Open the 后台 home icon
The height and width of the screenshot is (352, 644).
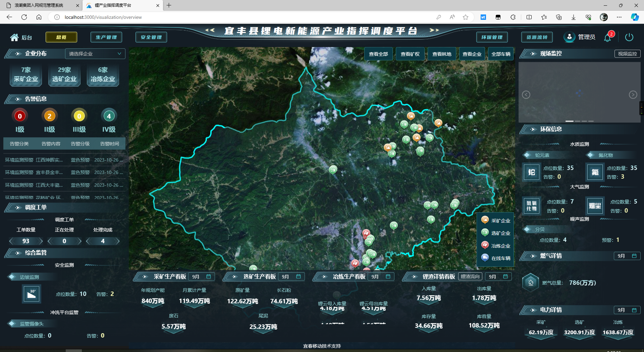[x=14, y=37]
